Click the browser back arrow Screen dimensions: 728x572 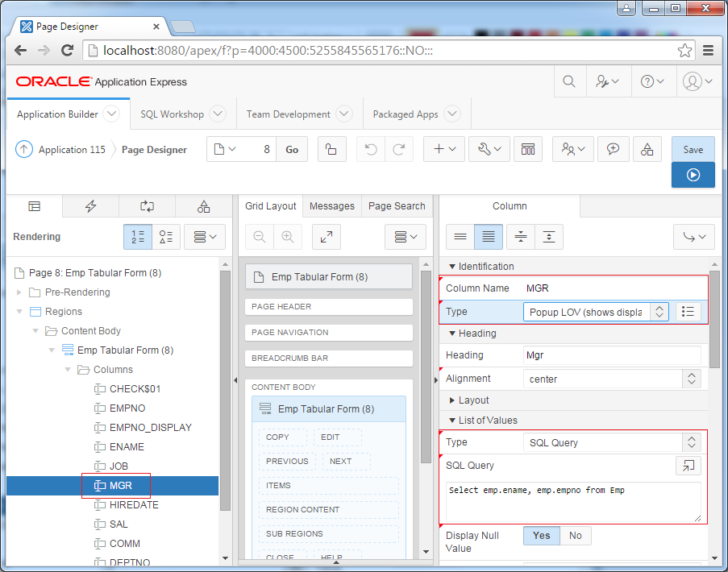(20, 51)
